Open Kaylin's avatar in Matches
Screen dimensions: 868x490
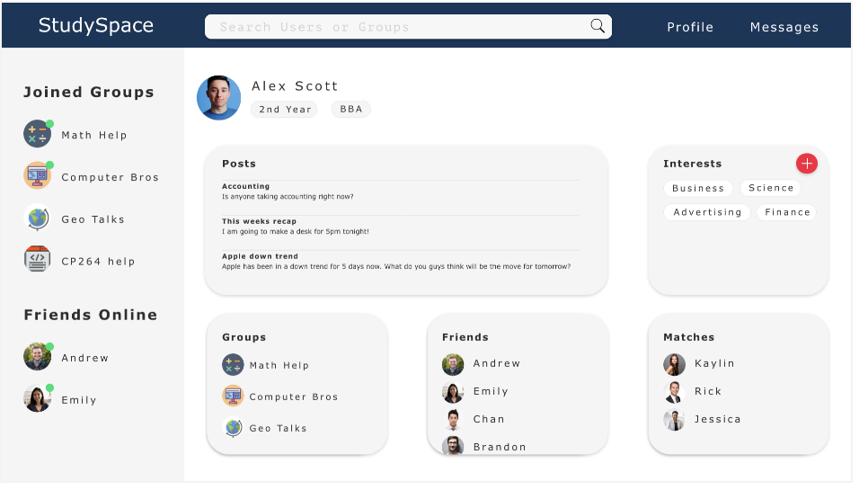[674, 364]
